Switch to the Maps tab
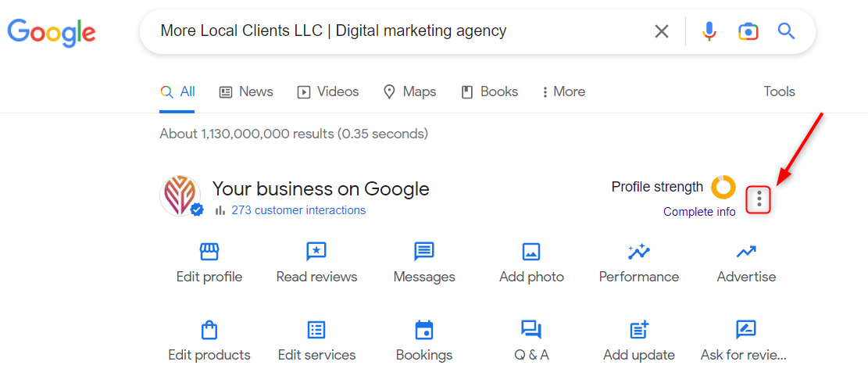868x383 pixels. 409,92
